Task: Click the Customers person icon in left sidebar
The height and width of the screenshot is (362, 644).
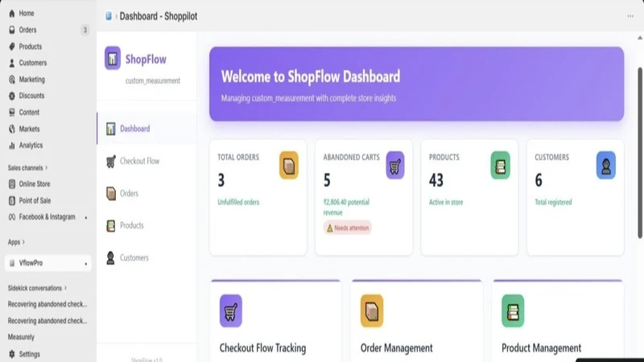Action: pyautogui.click(x=12, y=63)
